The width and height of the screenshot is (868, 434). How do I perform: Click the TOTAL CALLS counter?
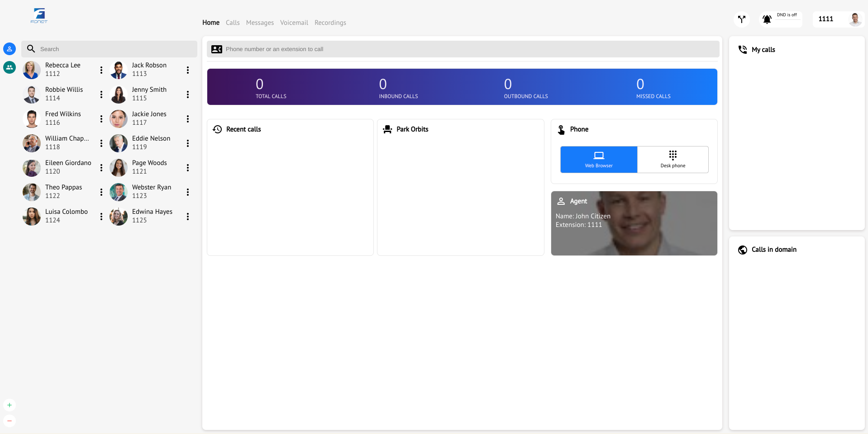[271, 88]
